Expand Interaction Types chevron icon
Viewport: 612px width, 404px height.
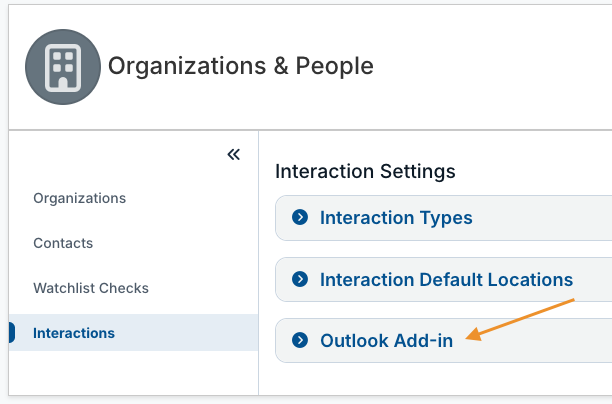[300, 217]
